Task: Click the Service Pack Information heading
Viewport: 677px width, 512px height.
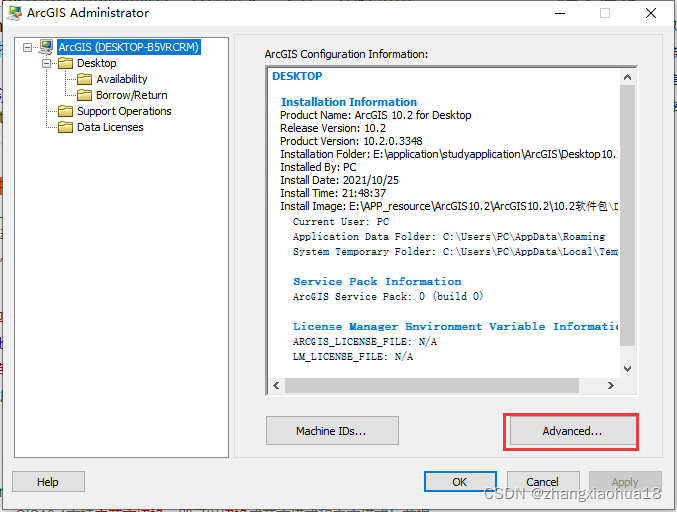Action: tap(377, 282)
